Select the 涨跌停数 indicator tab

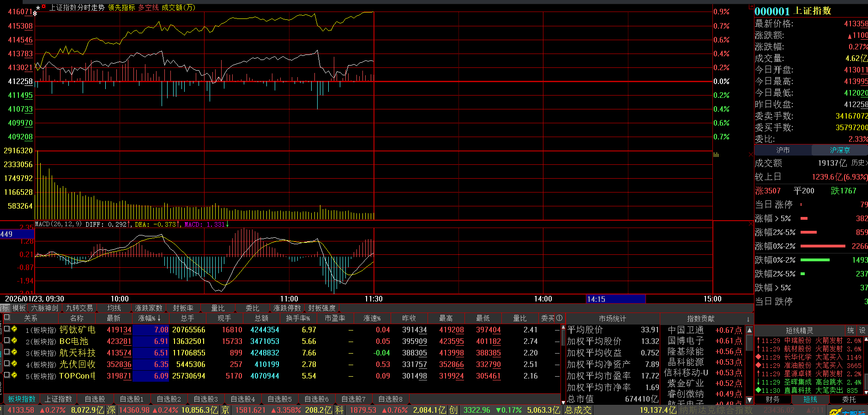coord(287,308)
